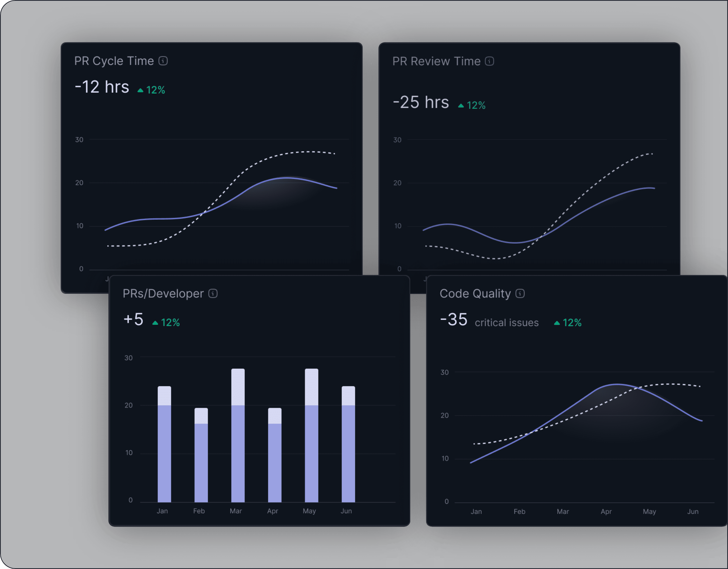This screenshot has width=728, height=569.
Task: Click Apr label on Code Quality axis
Action: pyautogui.click(x=606, y=511)
